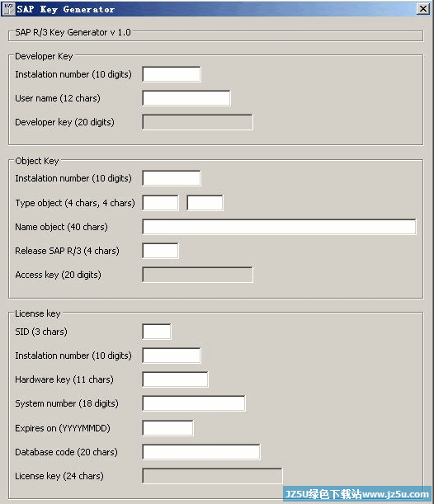Viewport: 434px width, 504px height.
Task: Click the Access key (20 digits) output box
Action: pos(197,275)
